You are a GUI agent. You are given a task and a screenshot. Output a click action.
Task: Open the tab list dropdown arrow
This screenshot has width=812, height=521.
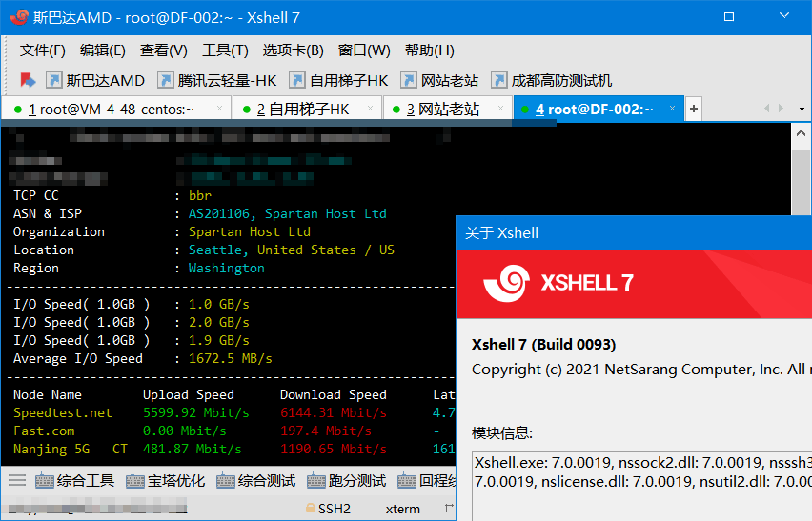click(x=802, y=110)
